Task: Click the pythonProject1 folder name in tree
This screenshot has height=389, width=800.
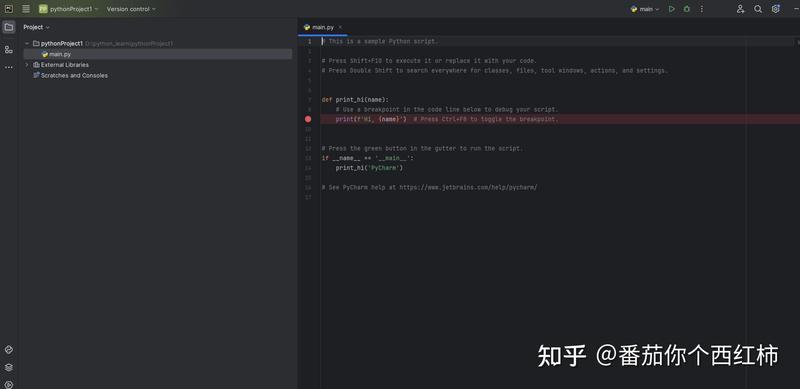Action: 62,43
